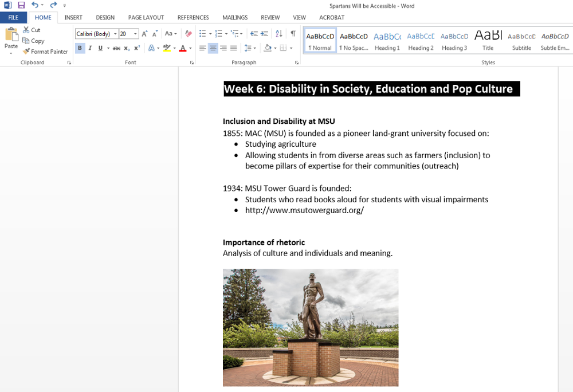The image size is (573, 392).
Task: Shrink font size with smaller A icon
Action: click(155, 34)
